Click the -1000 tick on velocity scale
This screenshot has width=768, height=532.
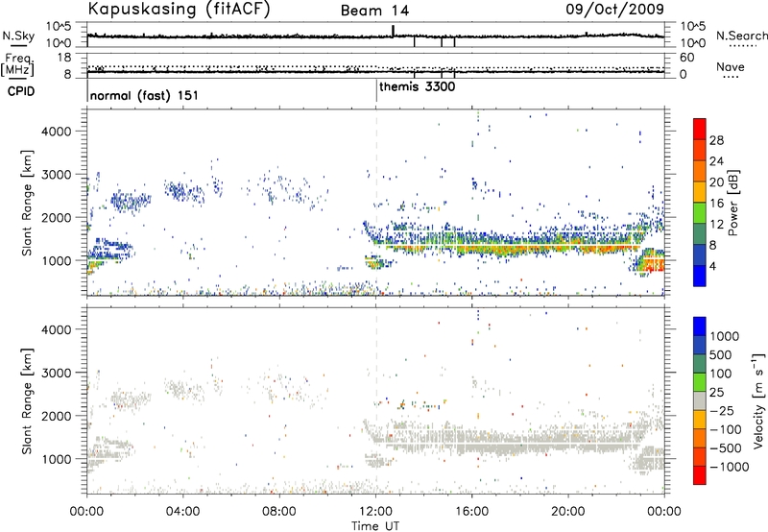coord(730,467)
